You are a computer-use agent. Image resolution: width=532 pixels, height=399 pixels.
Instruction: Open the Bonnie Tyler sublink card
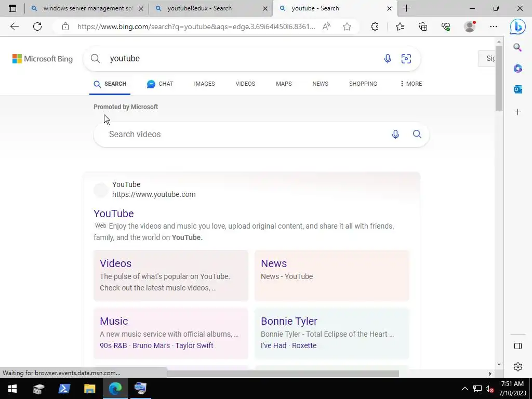point(332,333)
